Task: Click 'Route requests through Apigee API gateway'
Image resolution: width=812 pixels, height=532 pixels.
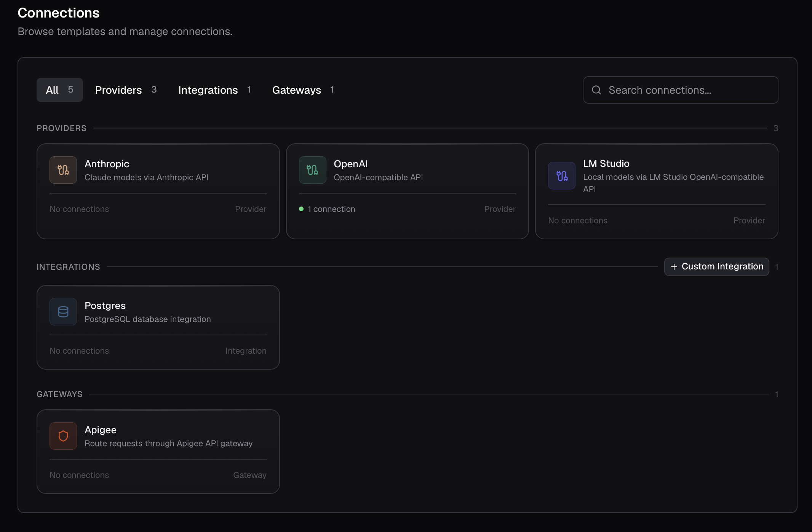Action: 169,443
